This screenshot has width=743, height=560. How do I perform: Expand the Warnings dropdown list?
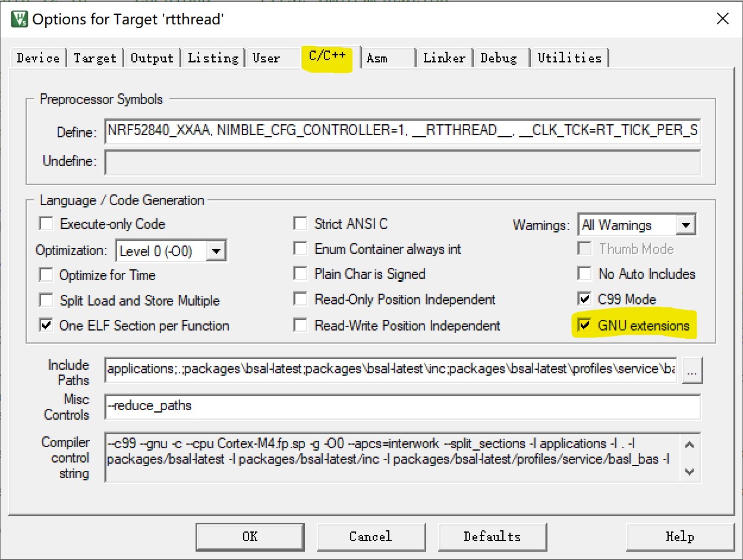tap(686, 225)
